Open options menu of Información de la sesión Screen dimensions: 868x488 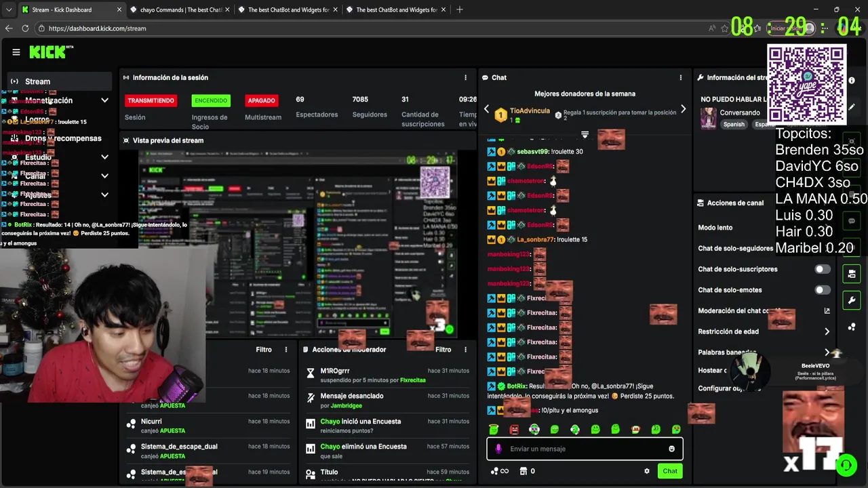465,78
